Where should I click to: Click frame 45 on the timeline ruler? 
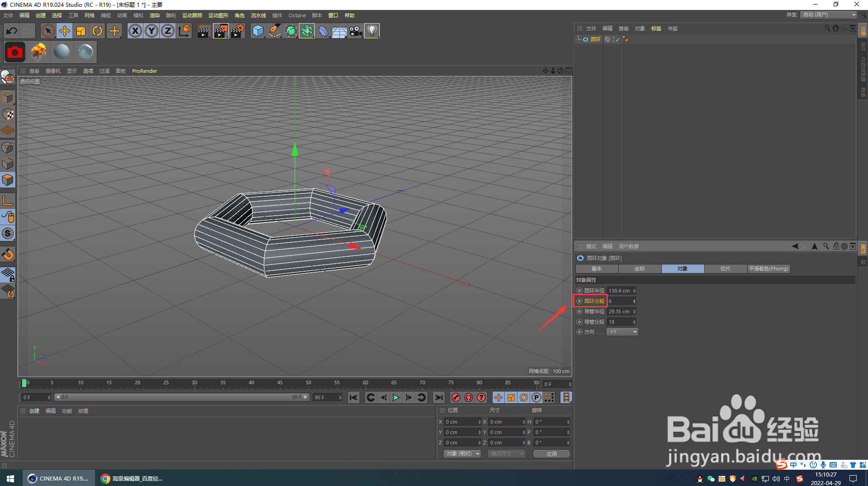pos(280,383)
